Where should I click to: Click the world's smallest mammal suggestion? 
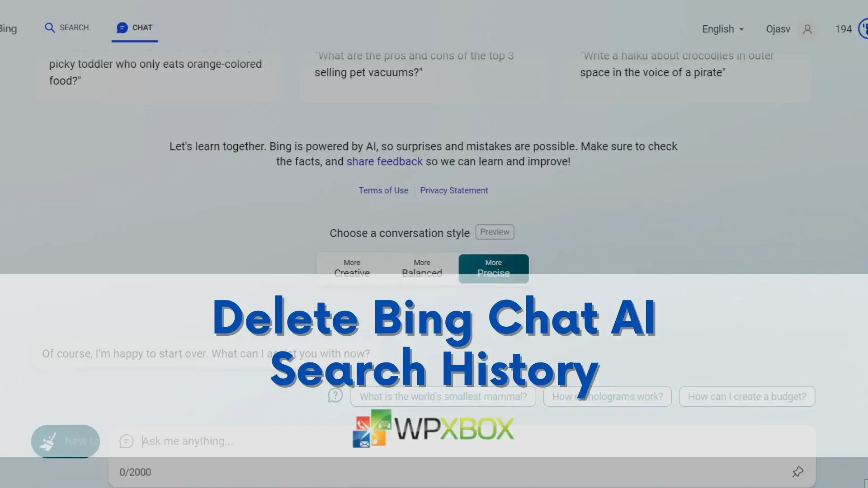coord(443,396)
